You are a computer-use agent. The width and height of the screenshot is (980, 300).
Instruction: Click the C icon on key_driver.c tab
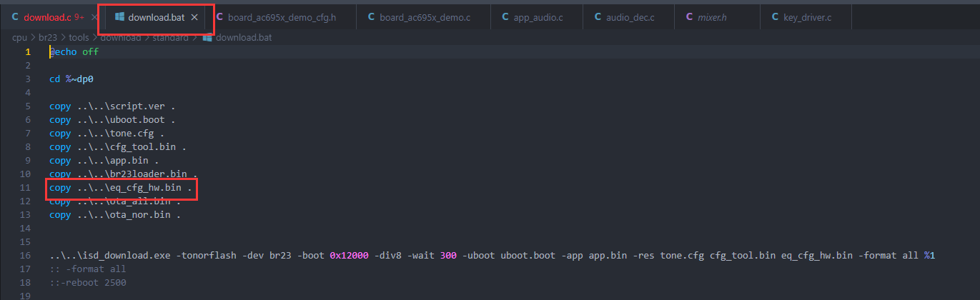(x=775, y=16)
